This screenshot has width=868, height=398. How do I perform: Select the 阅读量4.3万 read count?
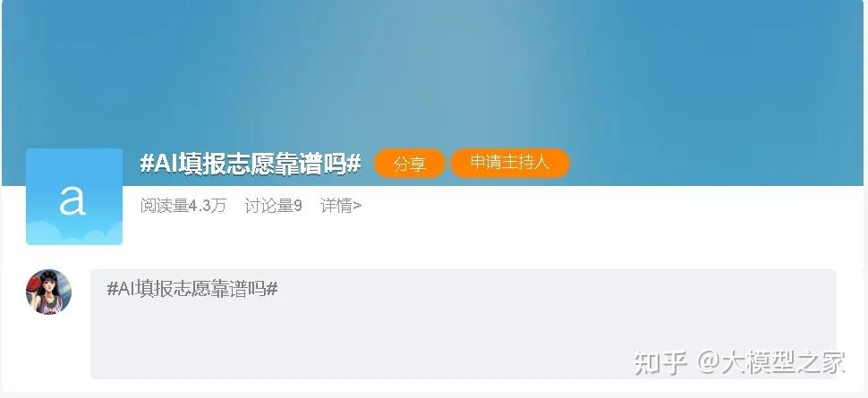(x=183, y=206)
